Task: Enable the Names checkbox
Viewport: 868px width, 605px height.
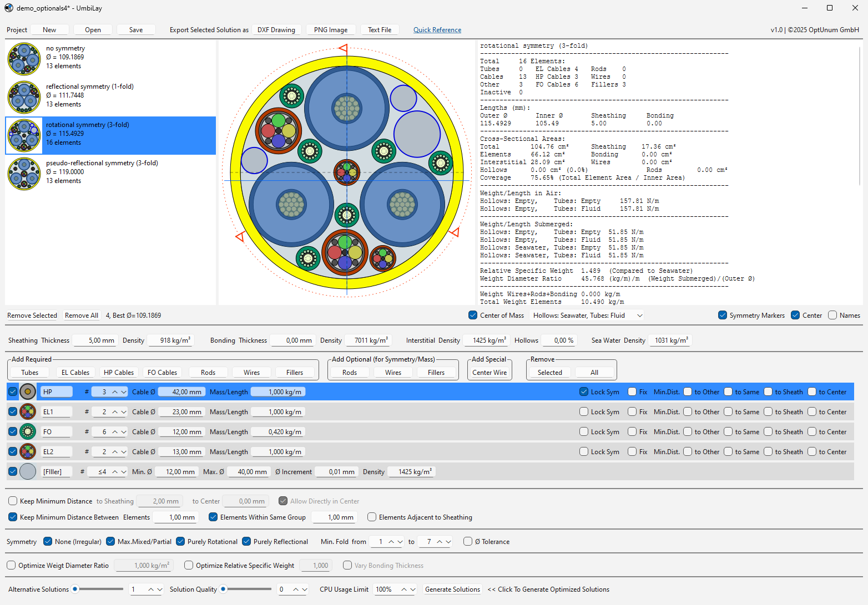Action: coord(832,316)
